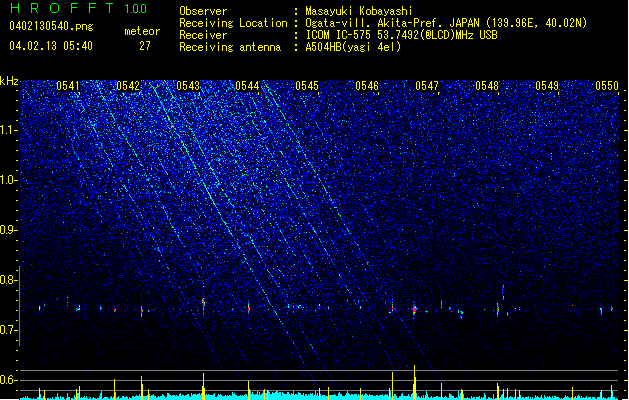Click the 0.9 frequency axis label
Image resolution: width=629 pixels, height=400 pixels.
click(8, 230)
